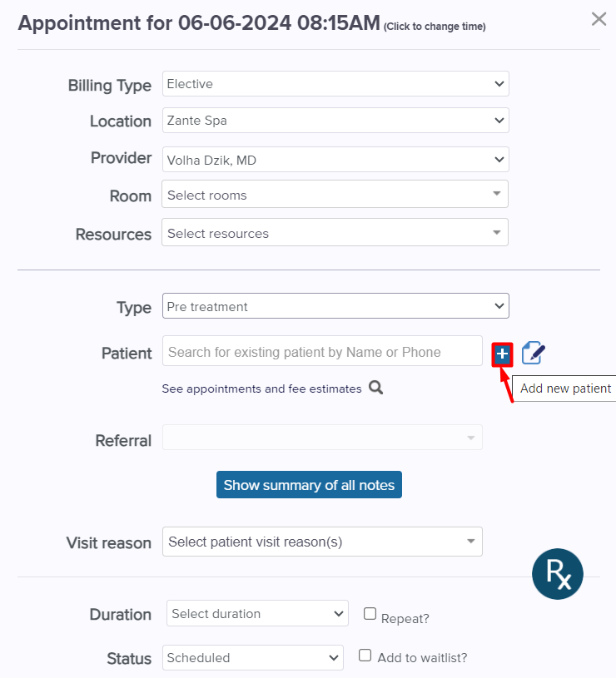Enable the Add to waitlist checkbox
616x678 pixels.
[x=365, y=655]
